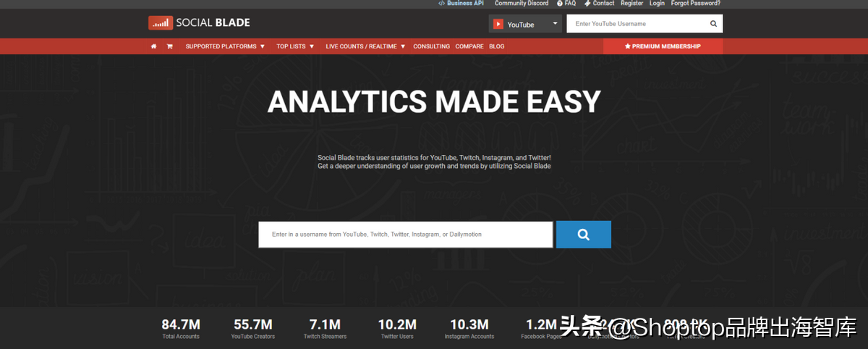Viewport: 868px width, 349px height.
Task: Click the red YouTube play icon in the platform selector
Action: tap(498, 24)
